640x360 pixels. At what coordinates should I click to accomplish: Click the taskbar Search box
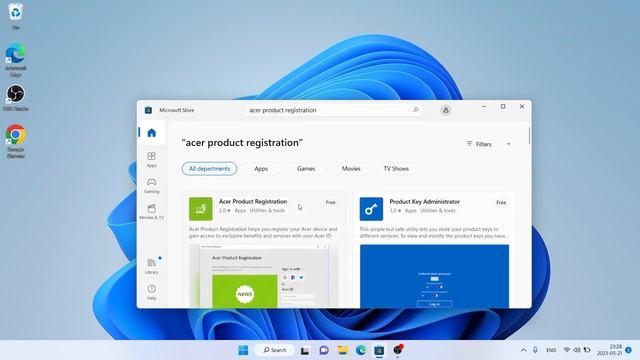[x=274, y=350]
